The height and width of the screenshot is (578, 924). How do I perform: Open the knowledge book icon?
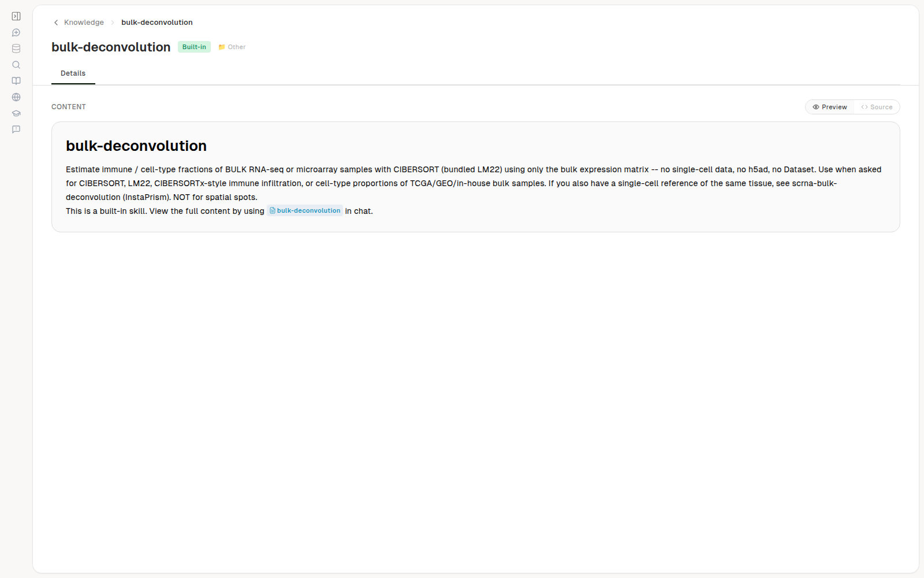point(16,81)
